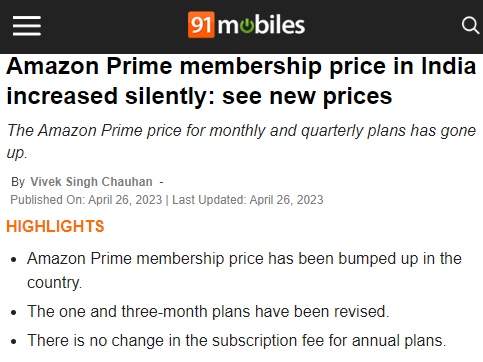
Task: Open author Vivek Singh Chauhan's profile
Action: (x=91, y=182)
